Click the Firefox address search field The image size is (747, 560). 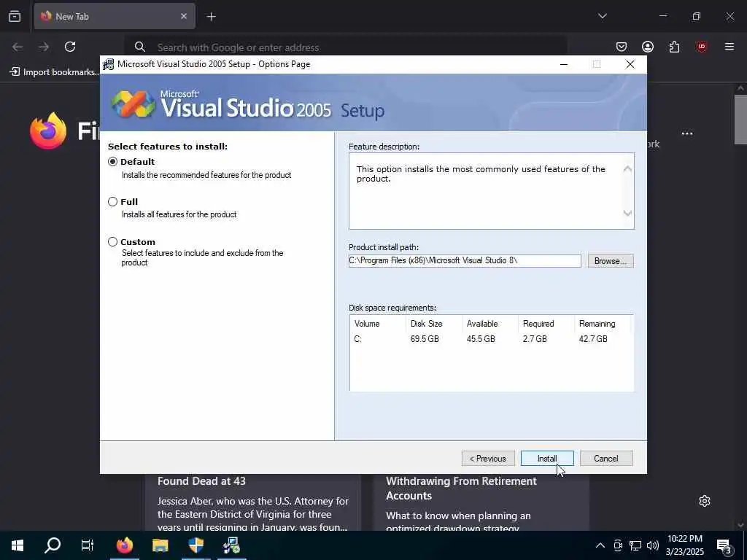click(x=346, y=47)
